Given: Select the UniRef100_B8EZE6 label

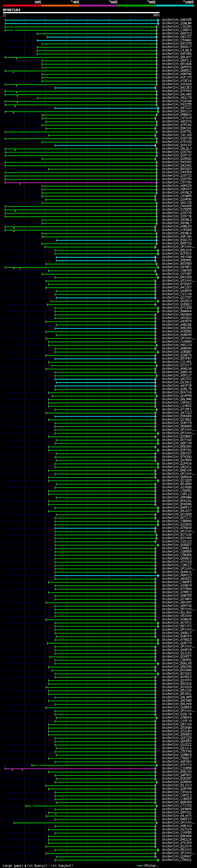Looking at the screenshot, I should point(177,328).
